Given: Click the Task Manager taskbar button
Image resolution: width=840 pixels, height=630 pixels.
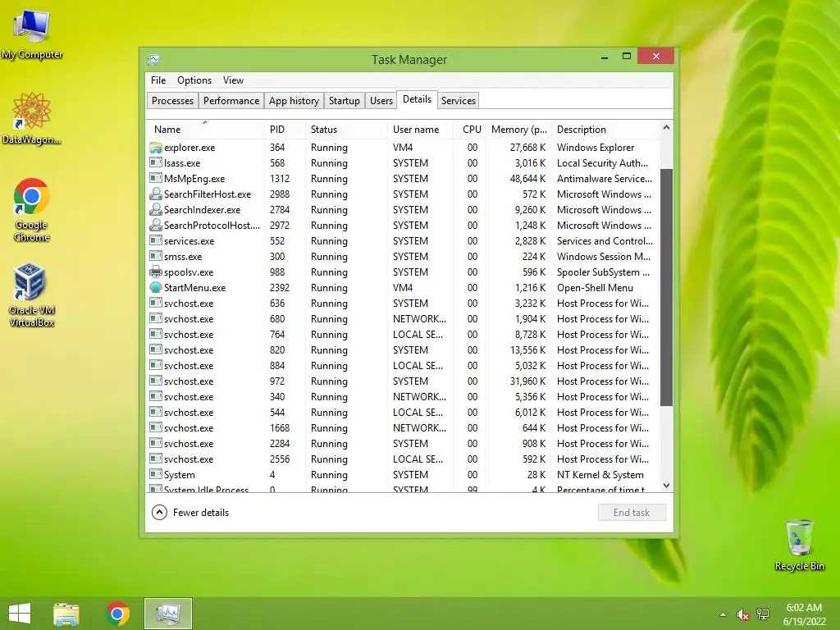Looking at the screenshot, I should coord(167,614).
